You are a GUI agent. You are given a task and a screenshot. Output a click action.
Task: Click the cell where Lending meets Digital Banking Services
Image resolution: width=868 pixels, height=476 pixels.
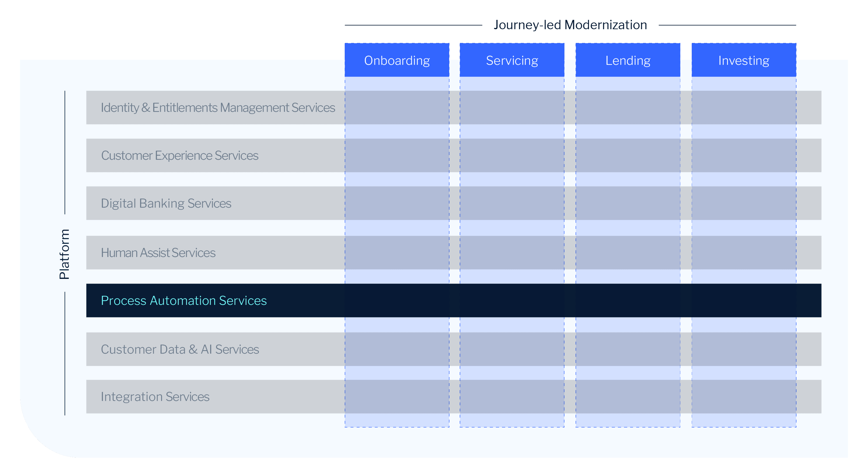tap(628, 203)
